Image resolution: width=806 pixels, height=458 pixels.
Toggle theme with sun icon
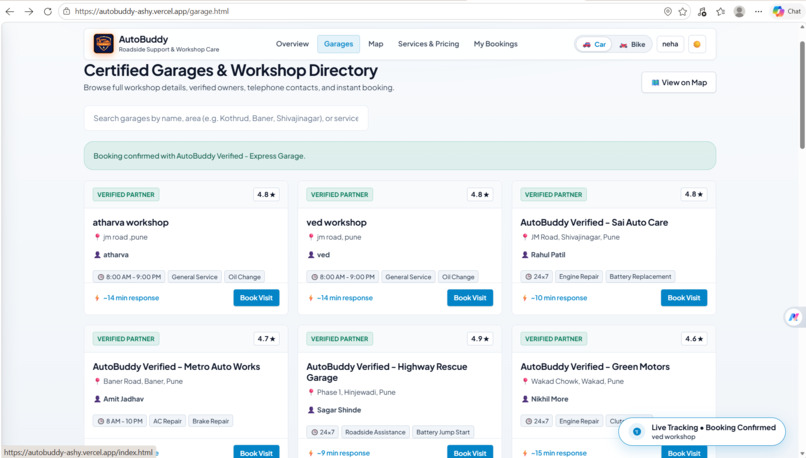[x=697, y=44]
